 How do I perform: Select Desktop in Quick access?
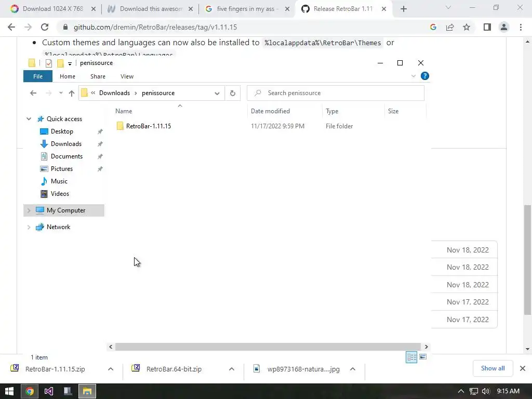(62, 131)
